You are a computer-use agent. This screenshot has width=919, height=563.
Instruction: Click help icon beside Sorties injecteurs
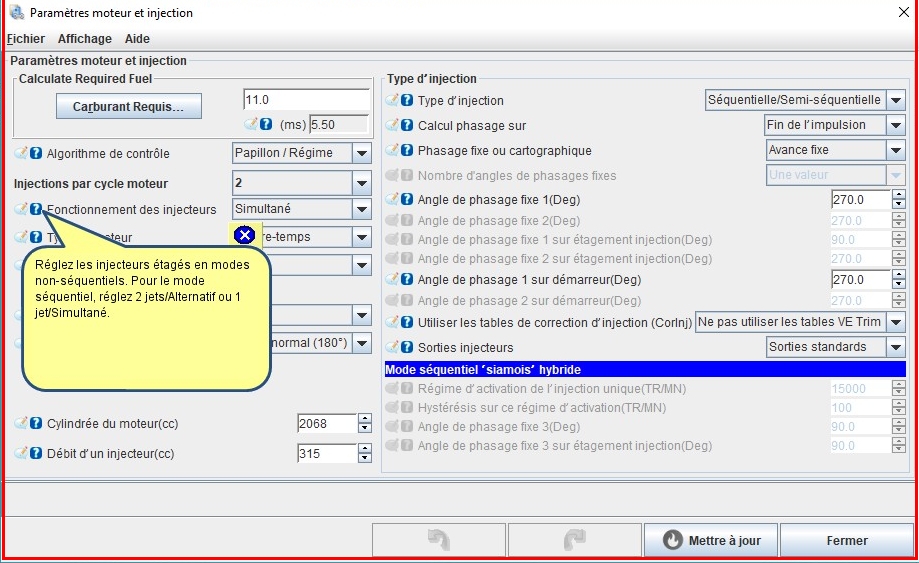tap(407, 348)
